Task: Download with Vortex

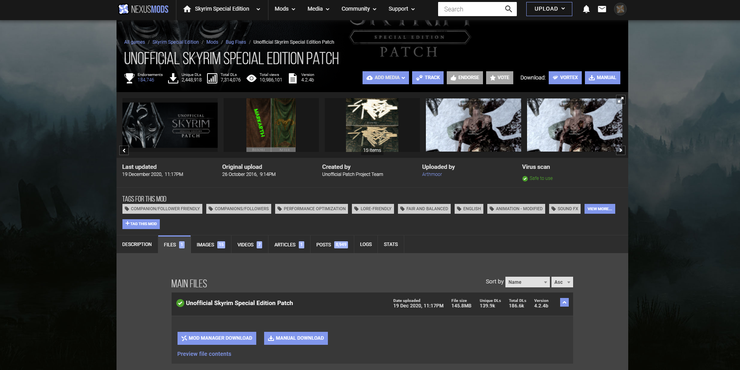Action: pos(565,78)
